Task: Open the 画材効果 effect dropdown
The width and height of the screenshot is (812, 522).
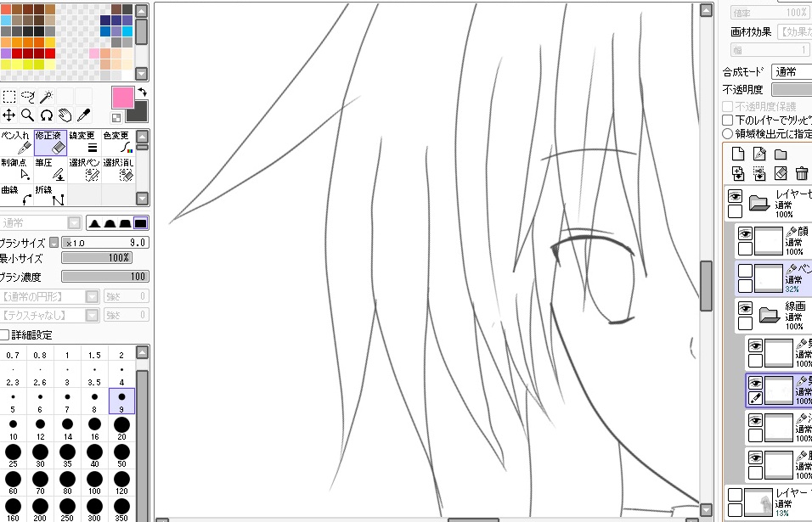Action: tap(794, 32)
